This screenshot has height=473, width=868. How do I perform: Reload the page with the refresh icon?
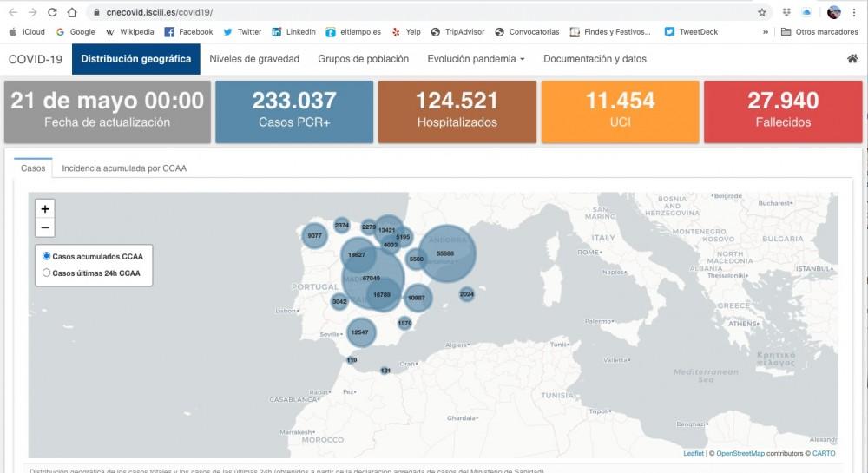[52, 12]
